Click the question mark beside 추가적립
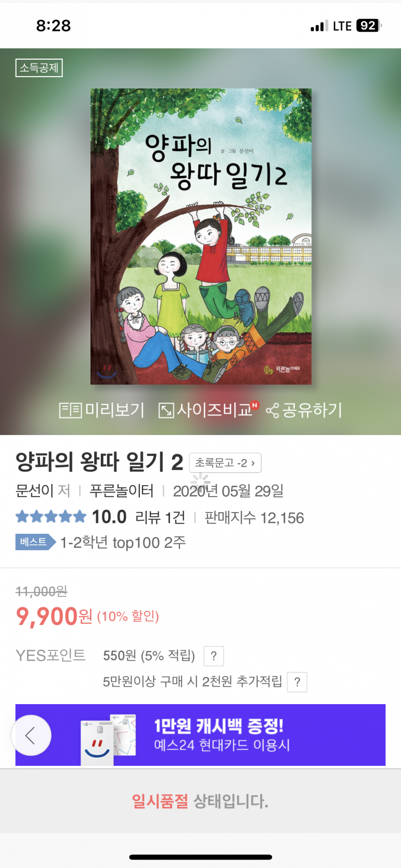This screenshot has width=401, height=868. (x=297, y=682)
